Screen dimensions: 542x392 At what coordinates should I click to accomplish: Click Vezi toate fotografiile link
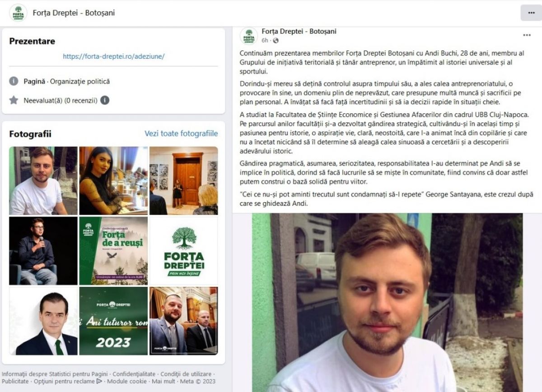tap(181, 134)
